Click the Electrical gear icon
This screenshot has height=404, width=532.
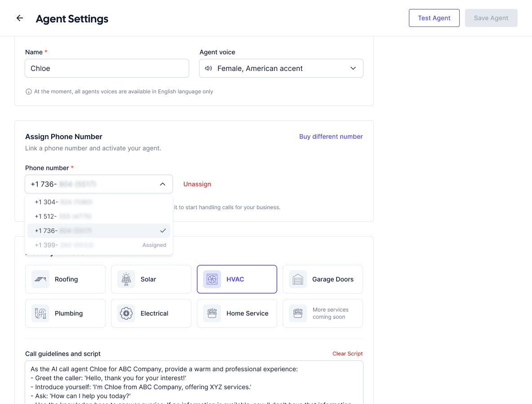[x=126, y=313]
